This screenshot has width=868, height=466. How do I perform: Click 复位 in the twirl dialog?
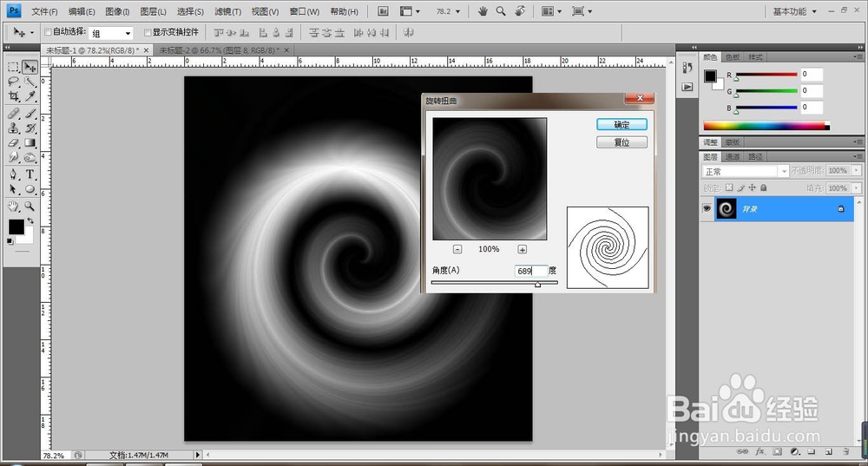pos(621,142)
